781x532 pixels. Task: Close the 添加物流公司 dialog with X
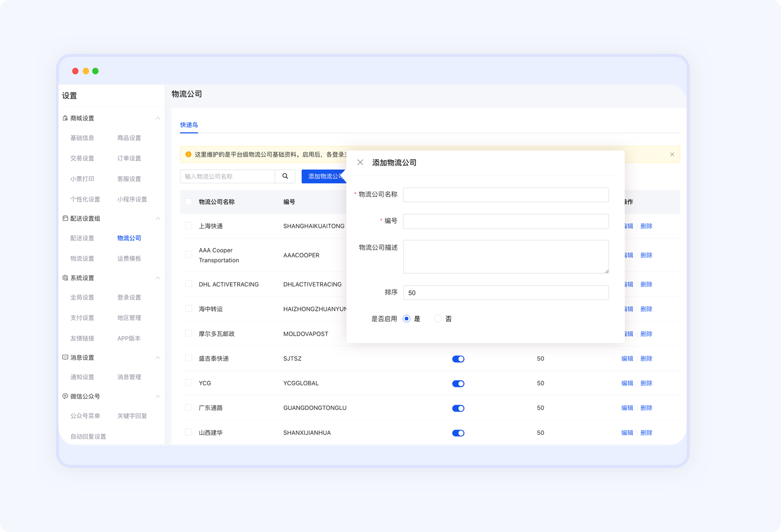pyautogui.click(x=360, y=163)
